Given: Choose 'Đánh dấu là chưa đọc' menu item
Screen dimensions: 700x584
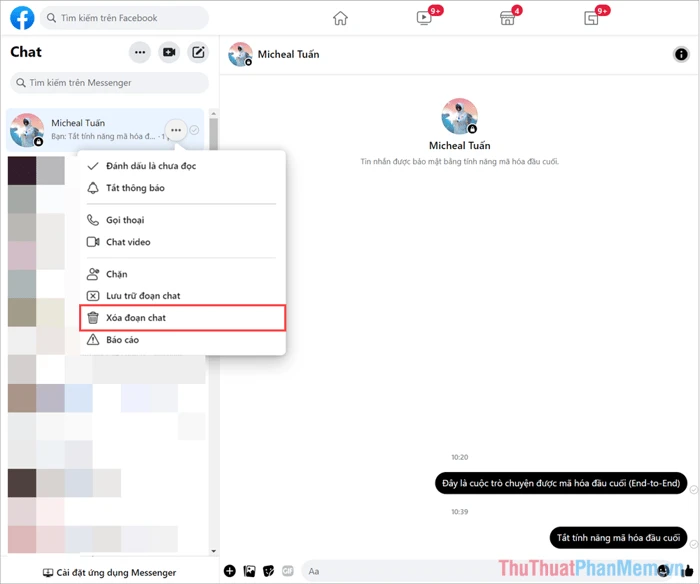Looking at the screenshot, I should click(182, 166).
